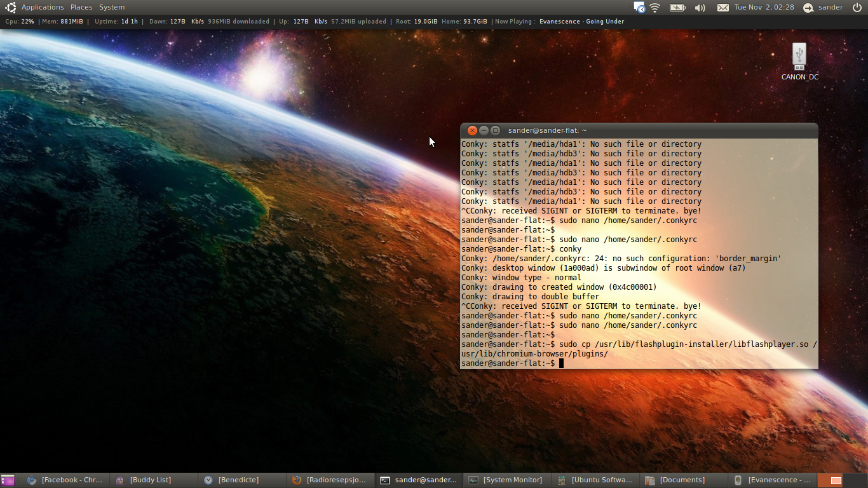Click the clock showing Tue Nov 2, 02:28
Image resolution: width=868 pixels, height=488 pixels.
click(x=764, y=8)
